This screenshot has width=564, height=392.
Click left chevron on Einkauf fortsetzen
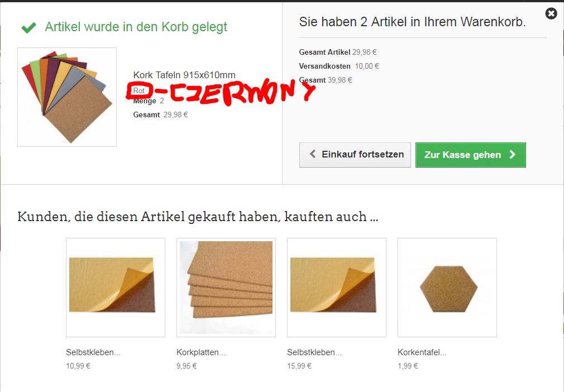point(313,154)
